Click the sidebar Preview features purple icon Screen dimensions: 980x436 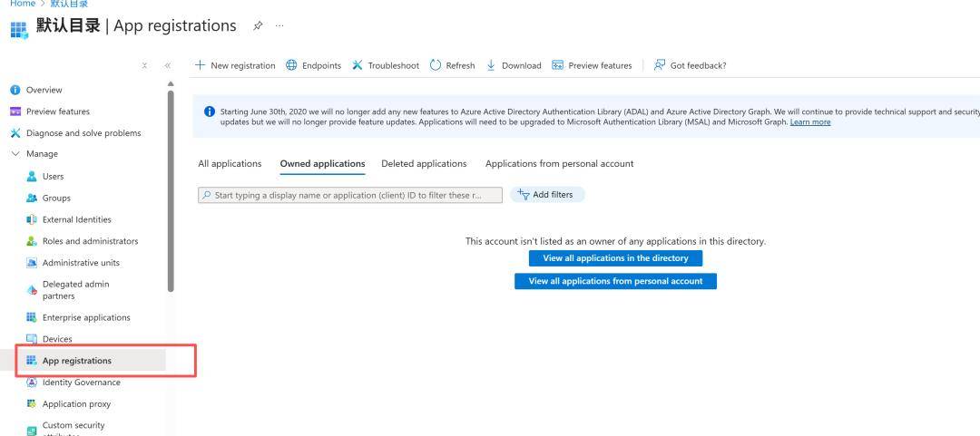(15, 111)
